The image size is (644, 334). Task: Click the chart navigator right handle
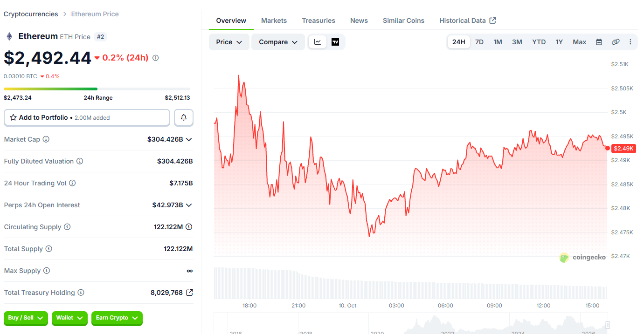point(608,325)
